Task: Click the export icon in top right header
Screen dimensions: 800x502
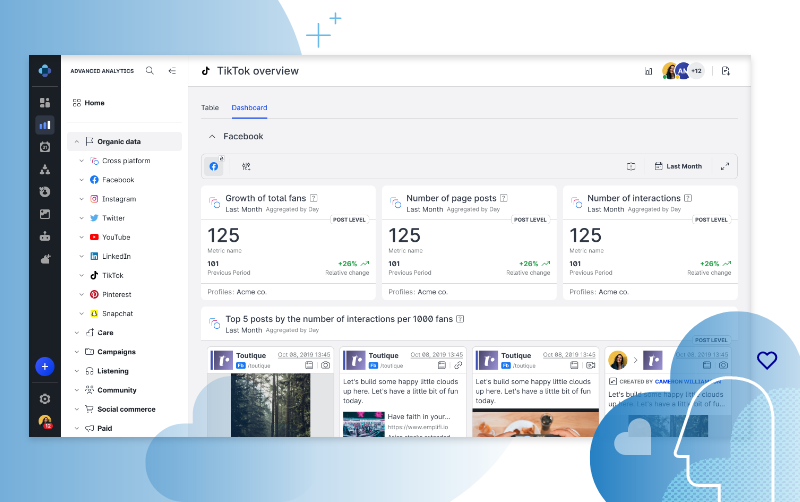Action: 726,71
